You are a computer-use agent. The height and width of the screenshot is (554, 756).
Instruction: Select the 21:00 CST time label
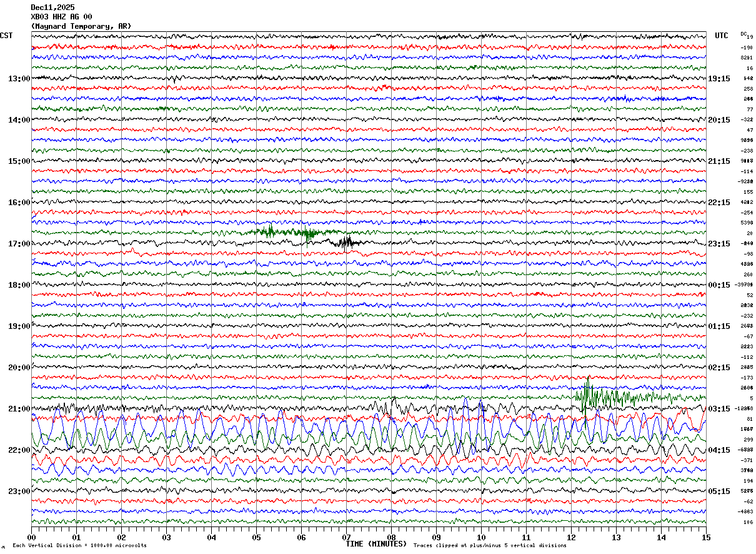click(x=19, y=409)
